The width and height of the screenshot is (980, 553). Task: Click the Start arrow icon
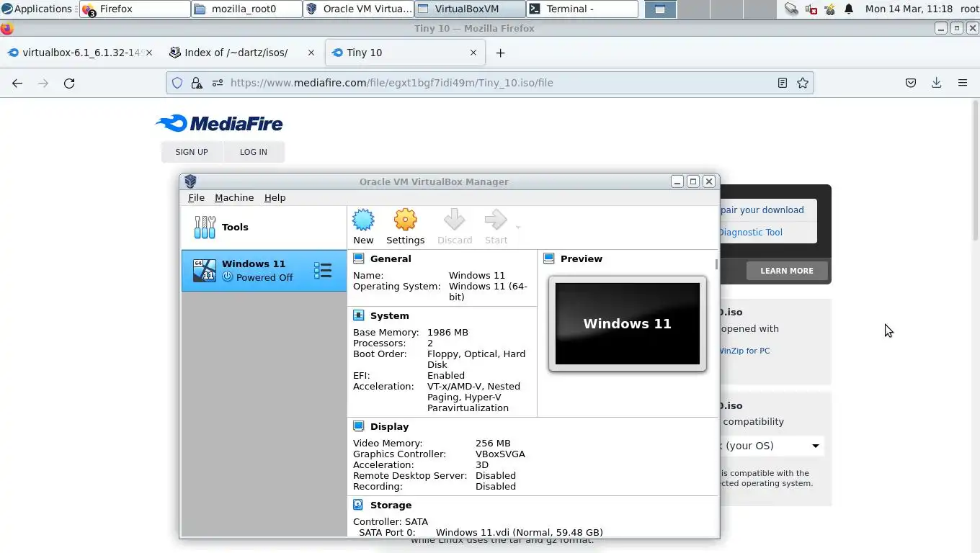click(496, 220)
